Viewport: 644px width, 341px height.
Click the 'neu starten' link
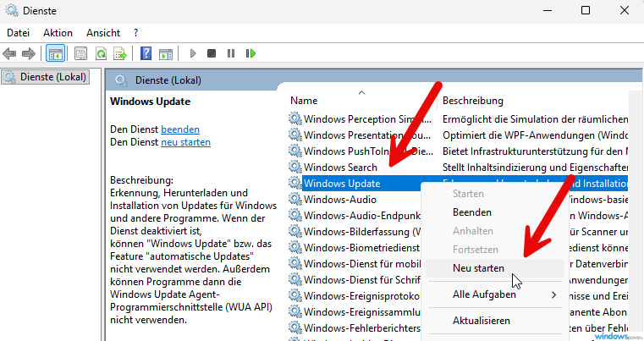pos(185,142)
